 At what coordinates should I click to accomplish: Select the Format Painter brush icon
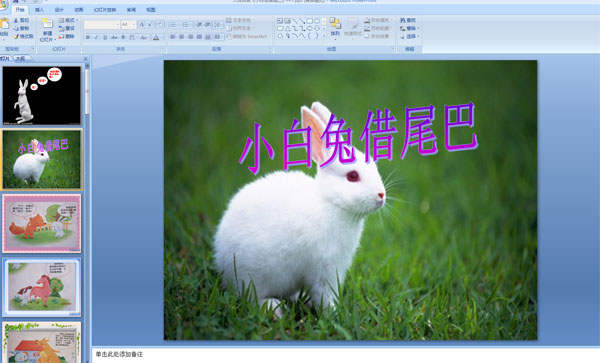16,37
